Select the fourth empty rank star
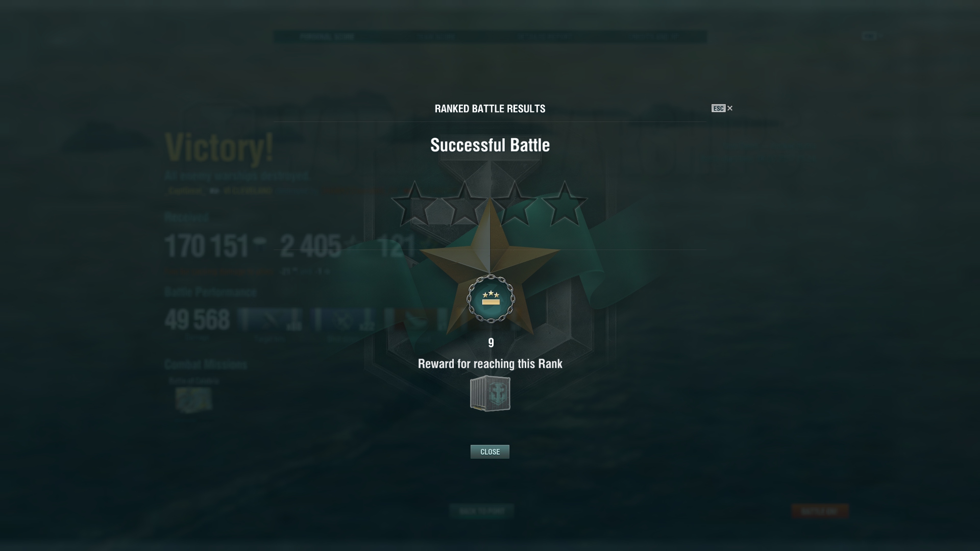This screenshot has width=980, height=551. (x=565, y=204)
